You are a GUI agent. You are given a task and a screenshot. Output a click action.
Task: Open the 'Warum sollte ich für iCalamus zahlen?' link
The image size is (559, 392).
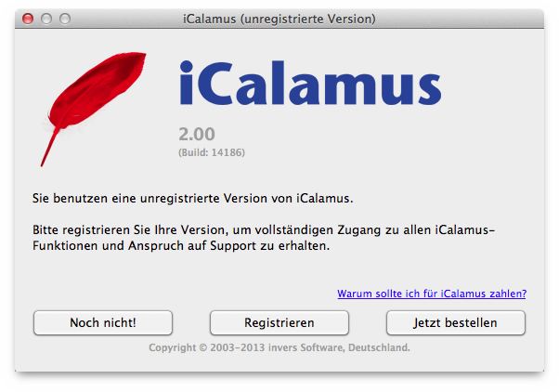pos(432,294)
